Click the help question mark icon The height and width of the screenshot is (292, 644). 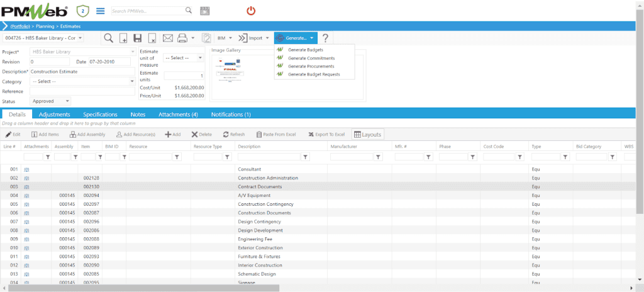click(325, 38)
